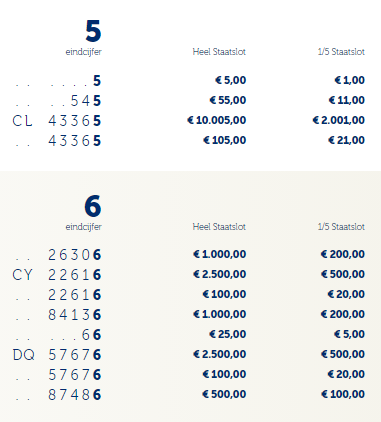This screenshot has height=422, width=381.
Task: Click the € 10.005,00 prize amount
Action: [x=217, y=120]
